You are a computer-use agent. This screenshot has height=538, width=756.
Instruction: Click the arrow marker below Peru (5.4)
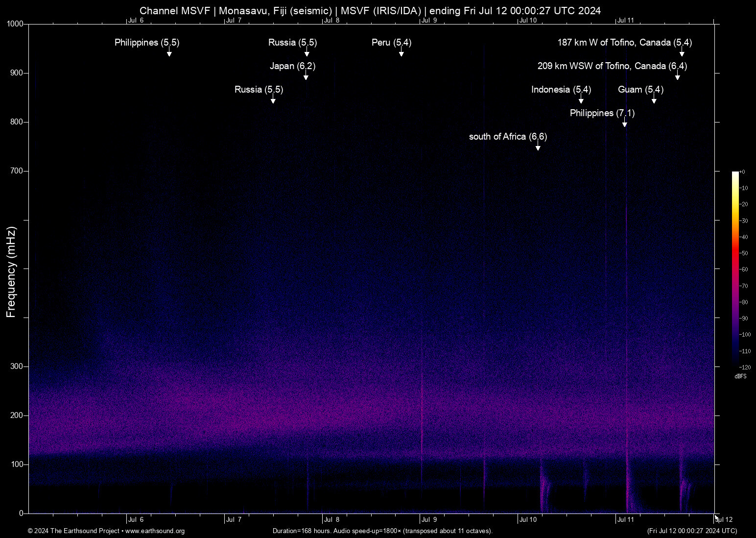[x=401, y=53]
